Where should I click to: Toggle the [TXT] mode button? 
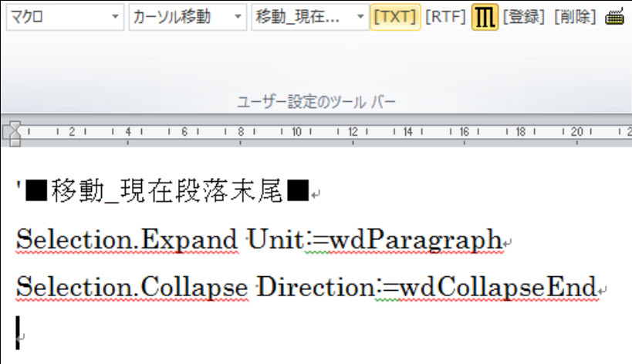click(395, 18)
